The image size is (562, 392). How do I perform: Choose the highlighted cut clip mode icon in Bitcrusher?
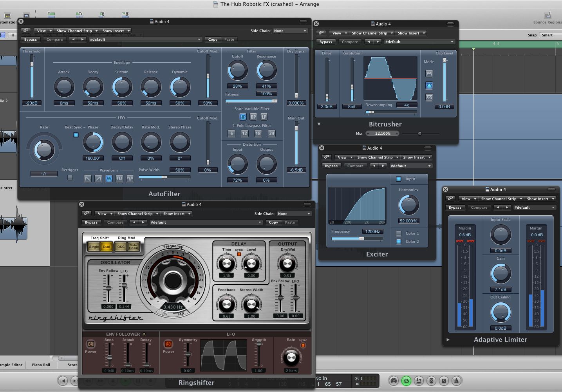[x=429, y=85]
